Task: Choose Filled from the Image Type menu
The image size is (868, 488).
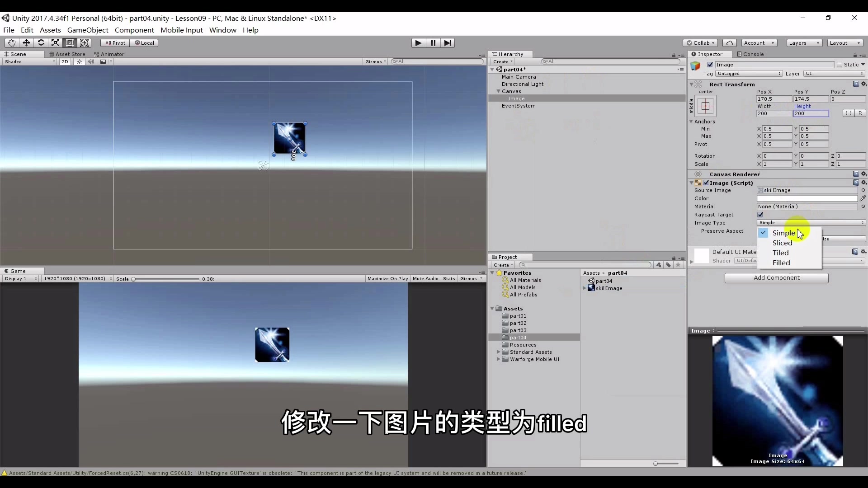Action: click(x=781, y=263)
